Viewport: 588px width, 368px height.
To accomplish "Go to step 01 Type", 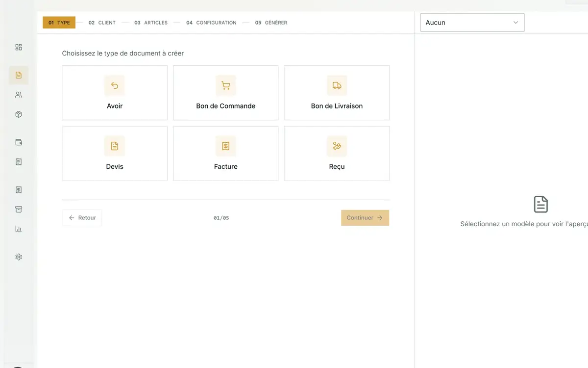I will coord(59,23).
